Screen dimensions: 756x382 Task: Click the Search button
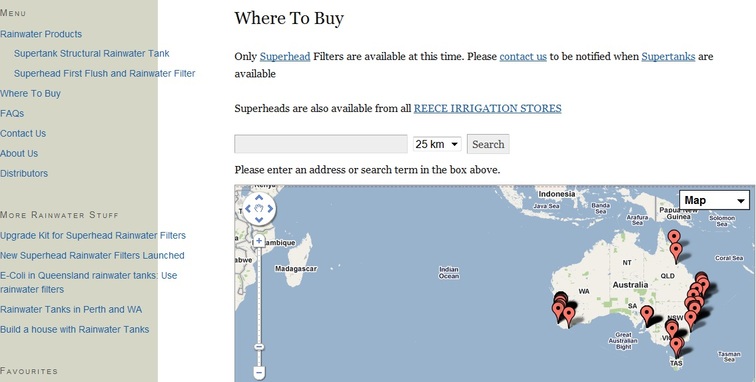488,144
